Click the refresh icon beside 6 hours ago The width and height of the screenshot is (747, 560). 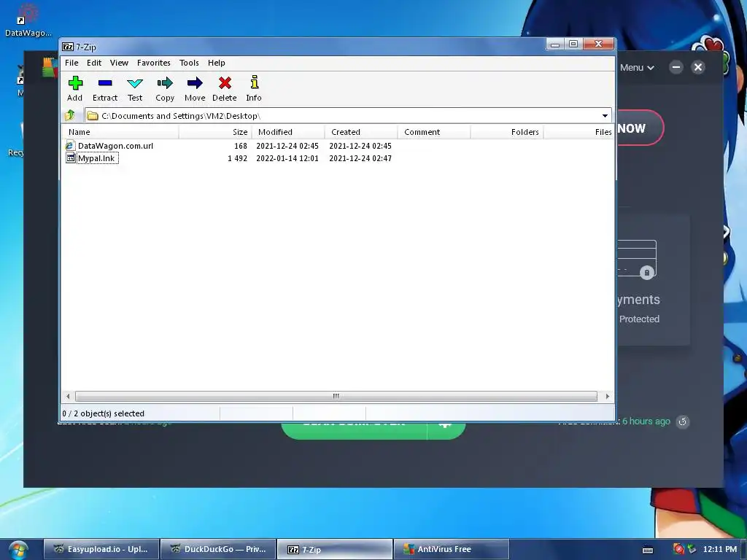click(683, 421)
